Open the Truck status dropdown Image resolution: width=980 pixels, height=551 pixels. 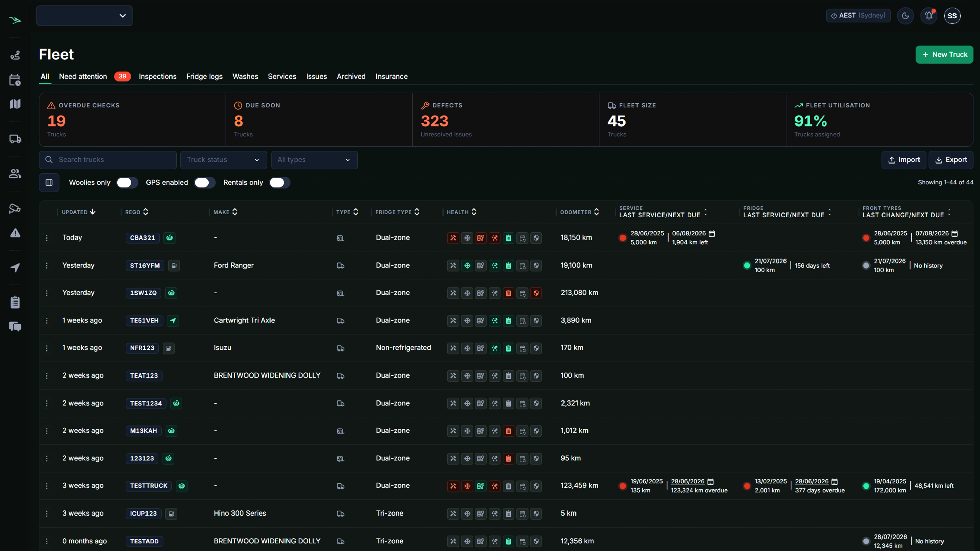pos(223,160)
